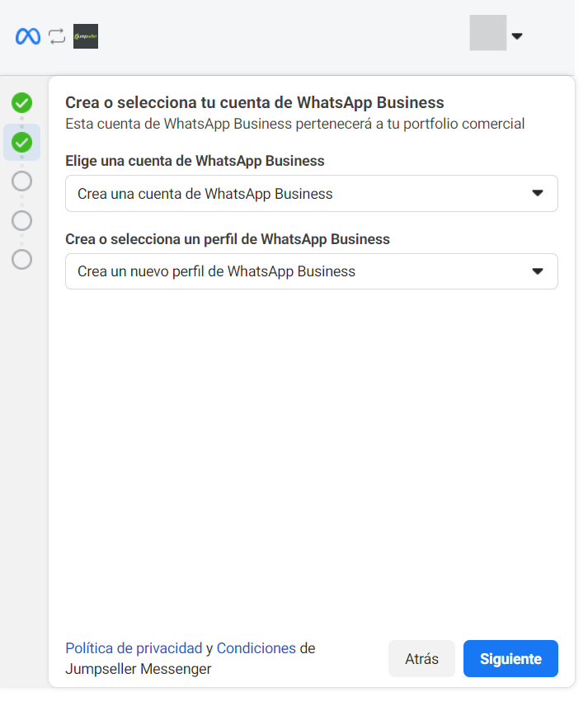
Task: Select the fourth step circle
Action: (21, 221)
